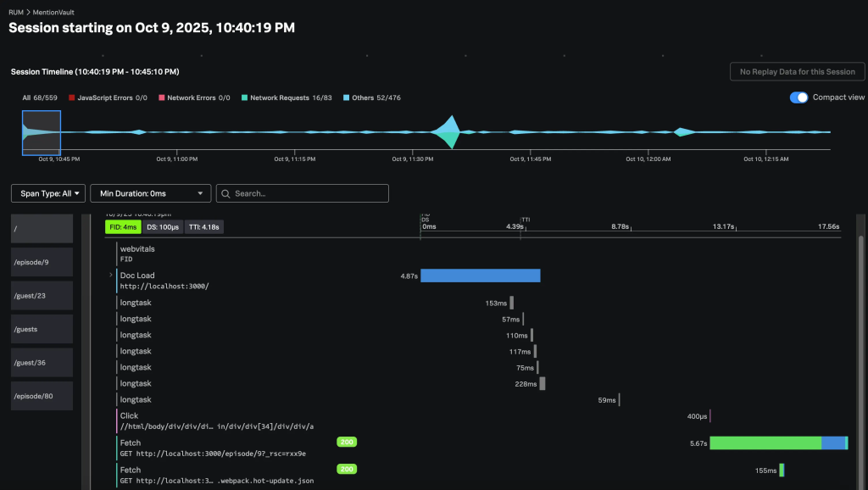Toggle Others legend filter

tap(371, 98)
